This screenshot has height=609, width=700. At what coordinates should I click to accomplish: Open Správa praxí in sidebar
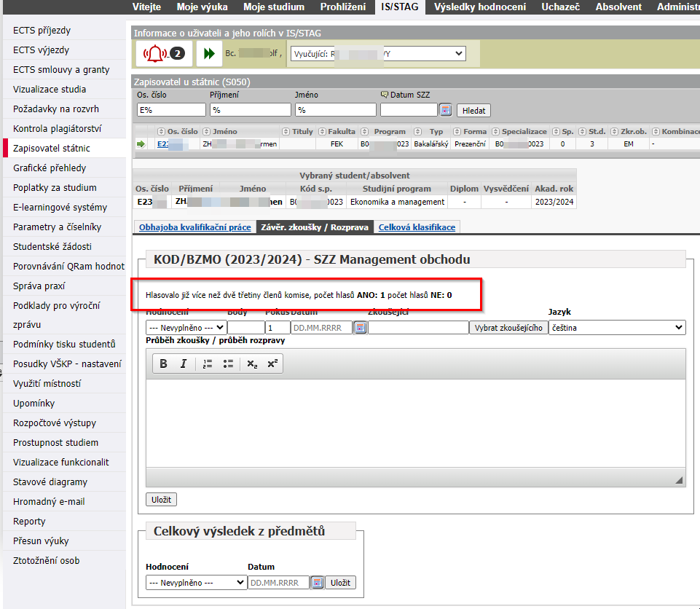click(x=39, y=286)
